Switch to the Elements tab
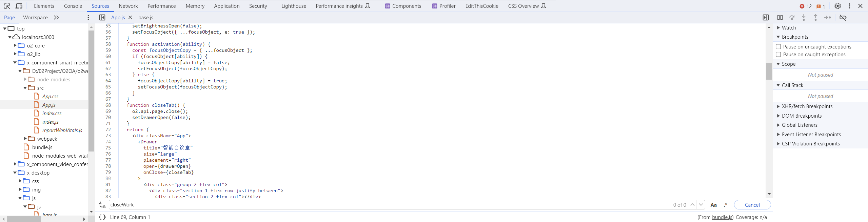Image resolution: width=868 pixels, height=222 pixels. 44,6
